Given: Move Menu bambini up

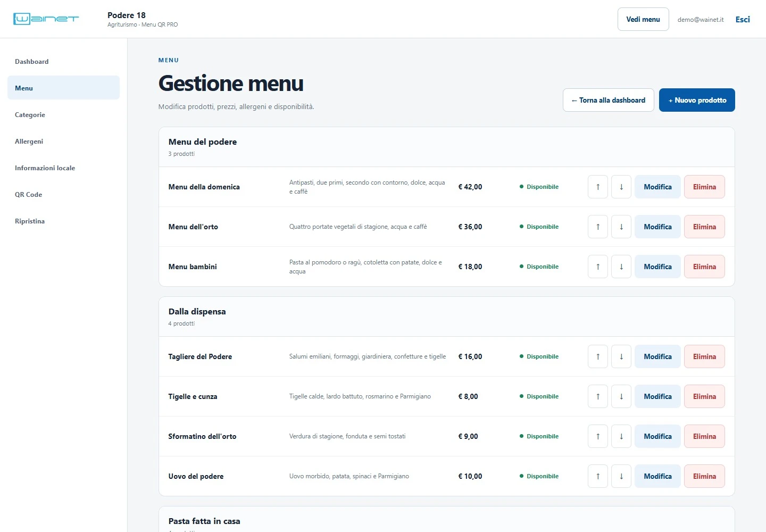Looking at the screenshot, I should click(598, 267).
